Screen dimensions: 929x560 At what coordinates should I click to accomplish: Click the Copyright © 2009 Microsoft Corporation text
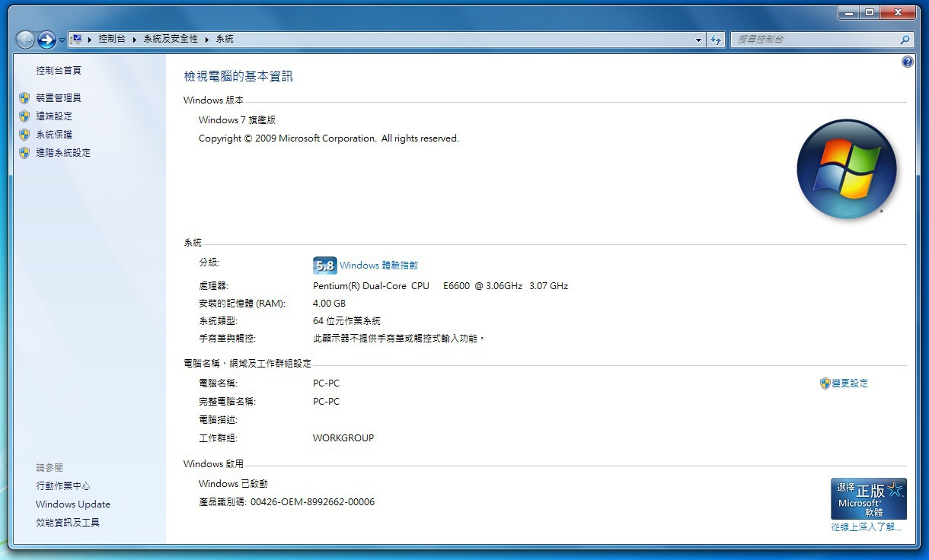[329, 138]
